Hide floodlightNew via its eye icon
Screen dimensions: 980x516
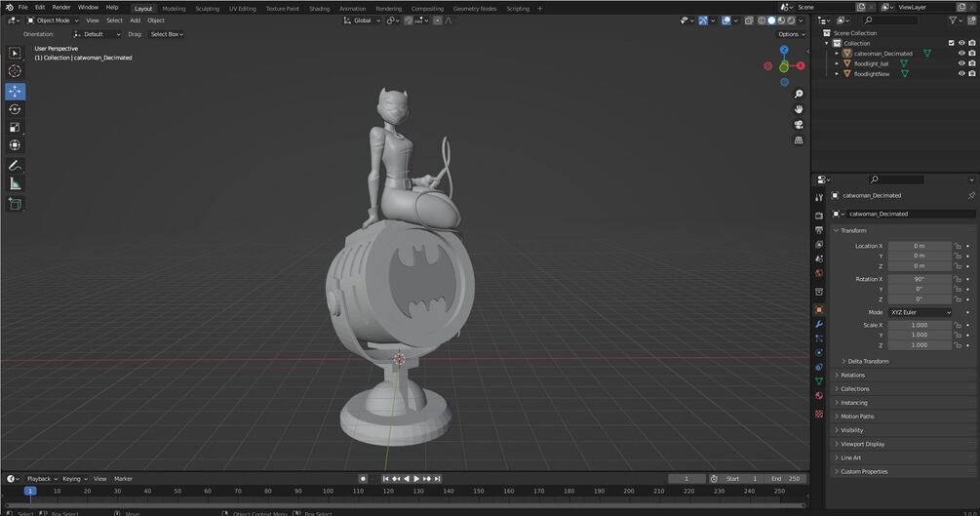click(961, 74)
